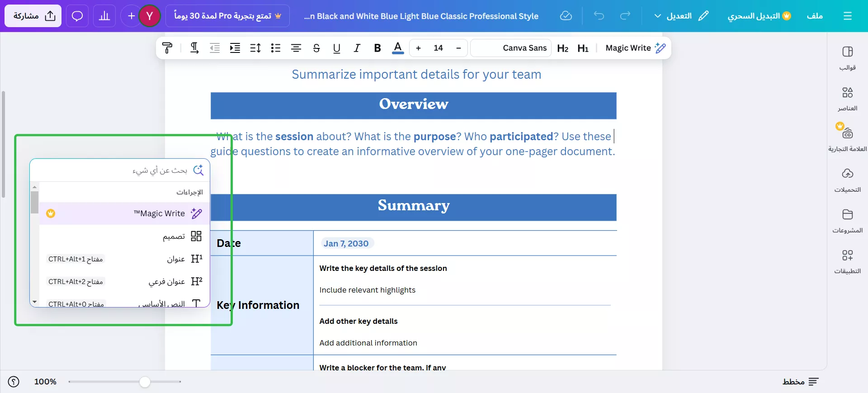Toggle the bulleted list

point(276,48)
